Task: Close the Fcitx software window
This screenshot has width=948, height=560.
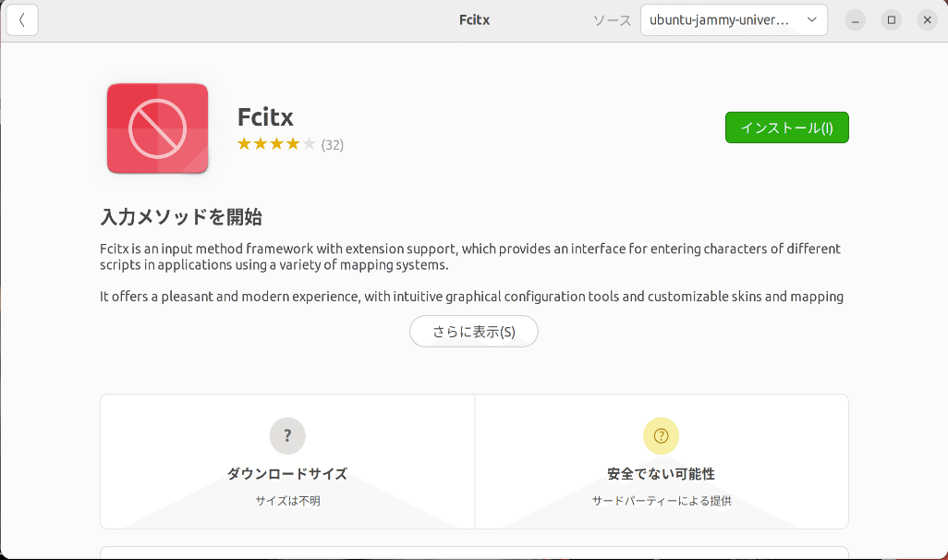Action: [928, 20]
